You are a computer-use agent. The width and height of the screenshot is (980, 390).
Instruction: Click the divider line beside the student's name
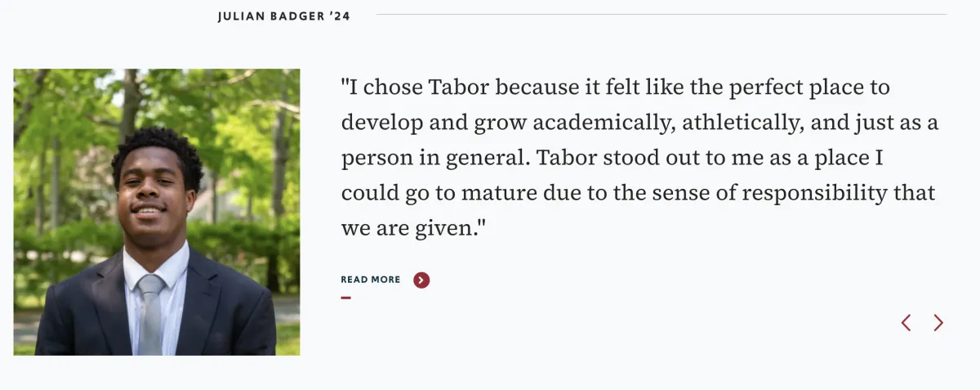[661, 15]
